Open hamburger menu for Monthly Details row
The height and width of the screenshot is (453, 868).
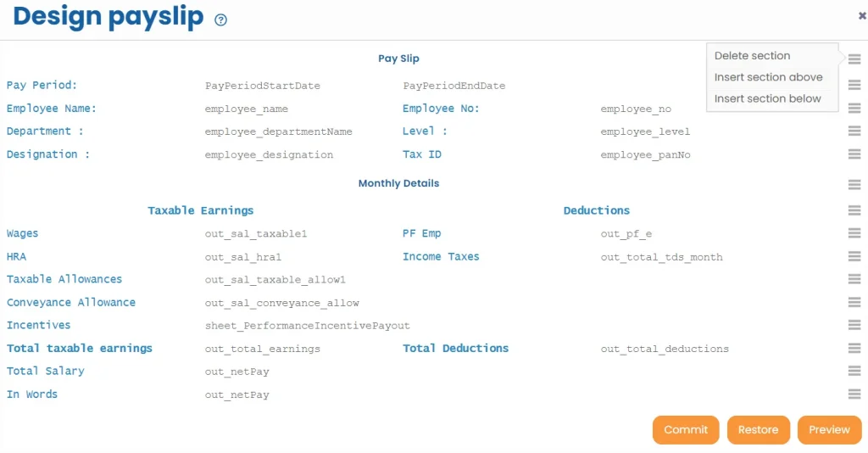click(854, 184)
